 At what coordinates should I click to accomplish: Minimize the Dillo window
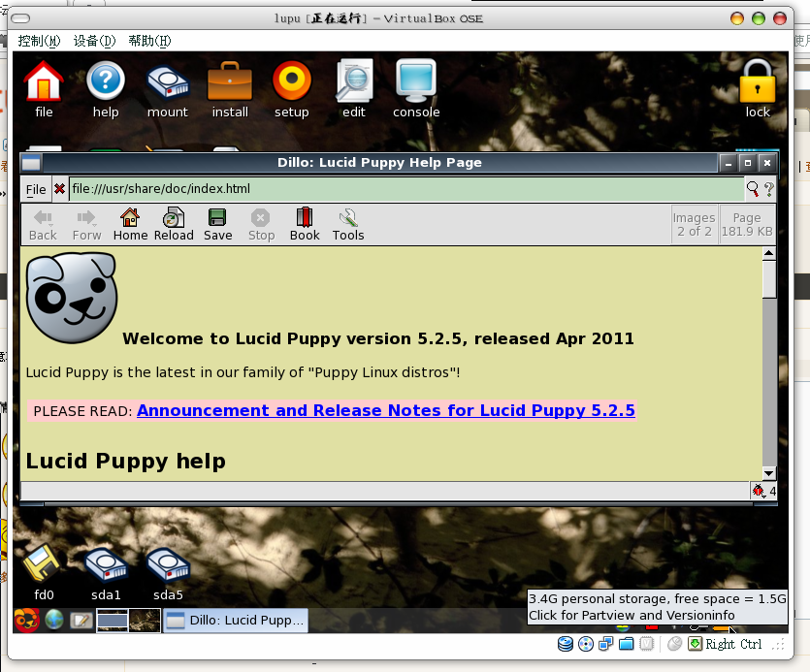[x=728, y=163]
